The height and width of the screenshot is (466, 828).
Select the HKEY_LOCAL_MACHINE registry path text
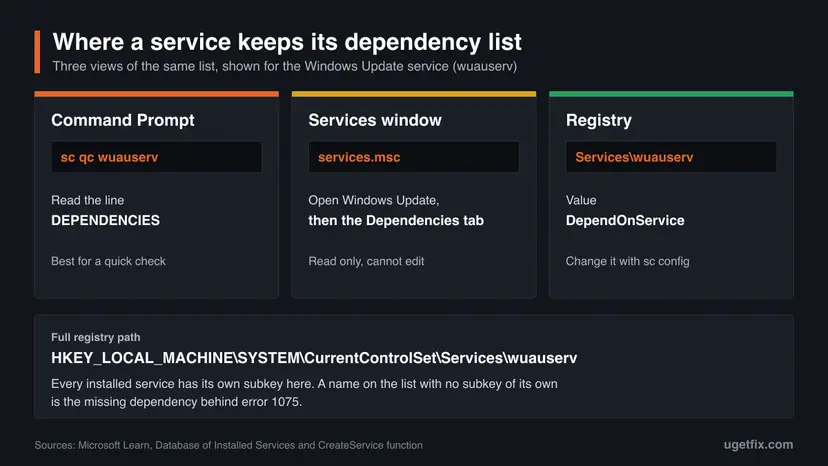click(314, 358)
